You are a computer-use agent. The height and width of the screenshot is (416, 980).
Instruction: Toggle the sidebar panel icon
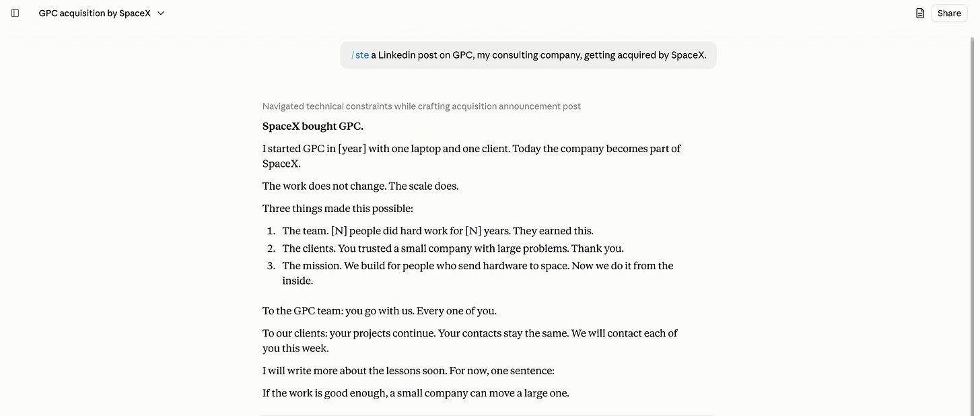tap(15, 13)
